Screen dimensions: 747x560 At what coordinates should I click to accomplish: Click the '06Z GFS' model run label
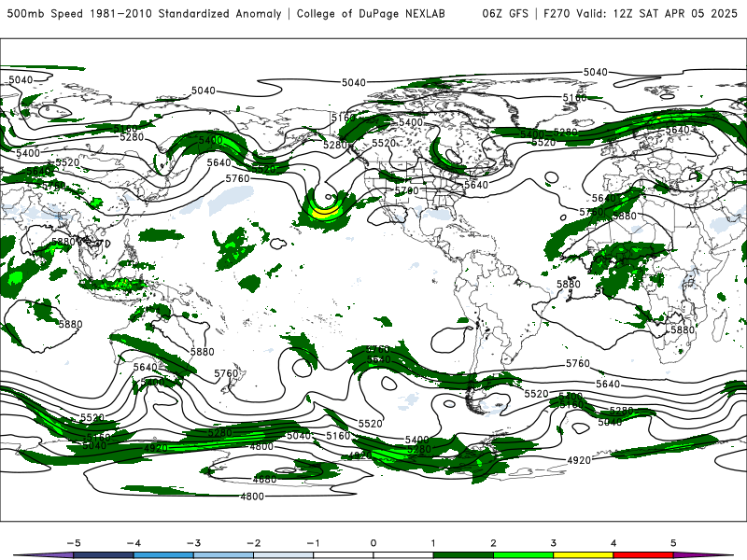point(505,14)
